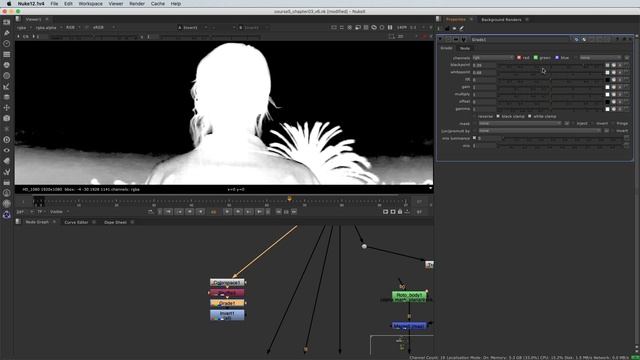Open the viewer A input Invert1 dropdown

point(192,27)
